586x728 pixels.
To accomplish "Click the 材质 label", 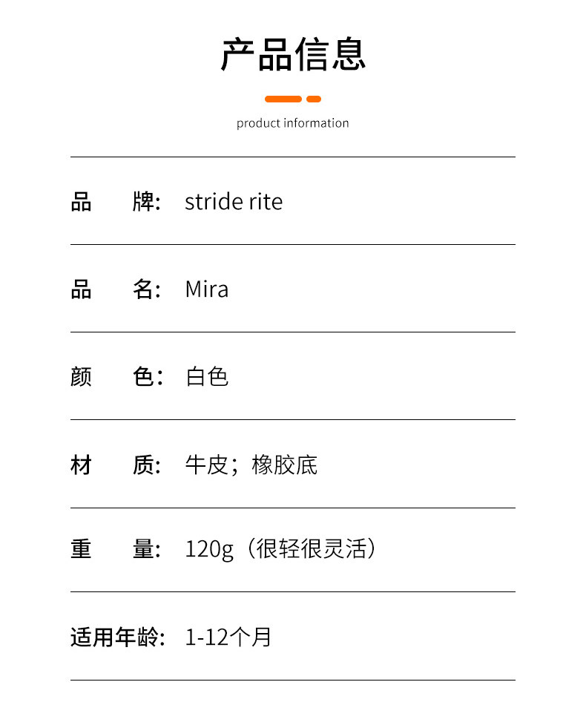I will click(115, 465).
